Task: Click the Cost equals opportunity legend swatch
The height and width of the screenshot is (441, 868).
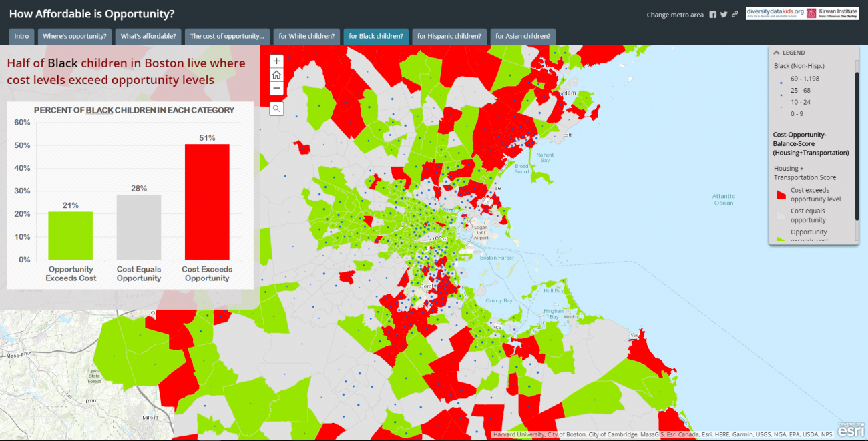Action: point(781,215)
